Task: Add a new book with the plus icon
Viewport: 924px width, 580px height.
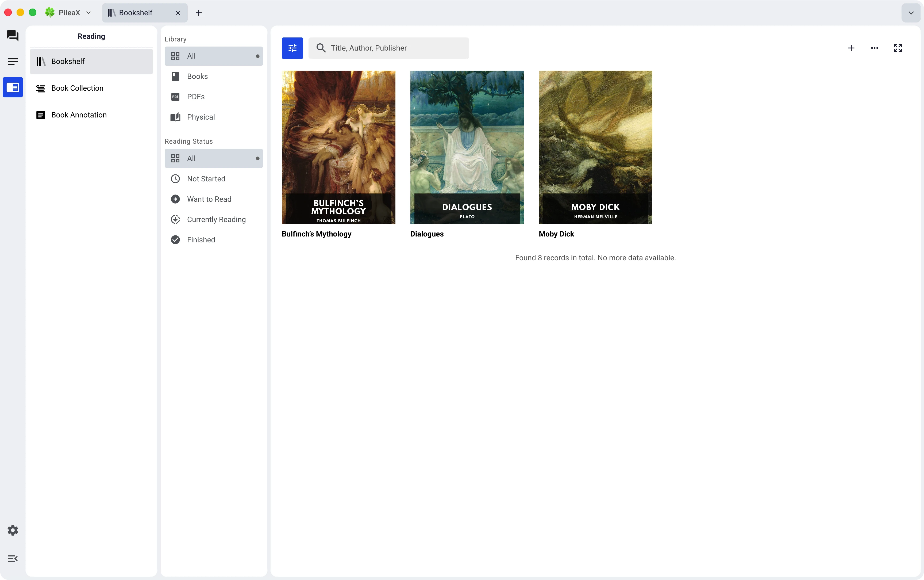Action: coord(851,48)
